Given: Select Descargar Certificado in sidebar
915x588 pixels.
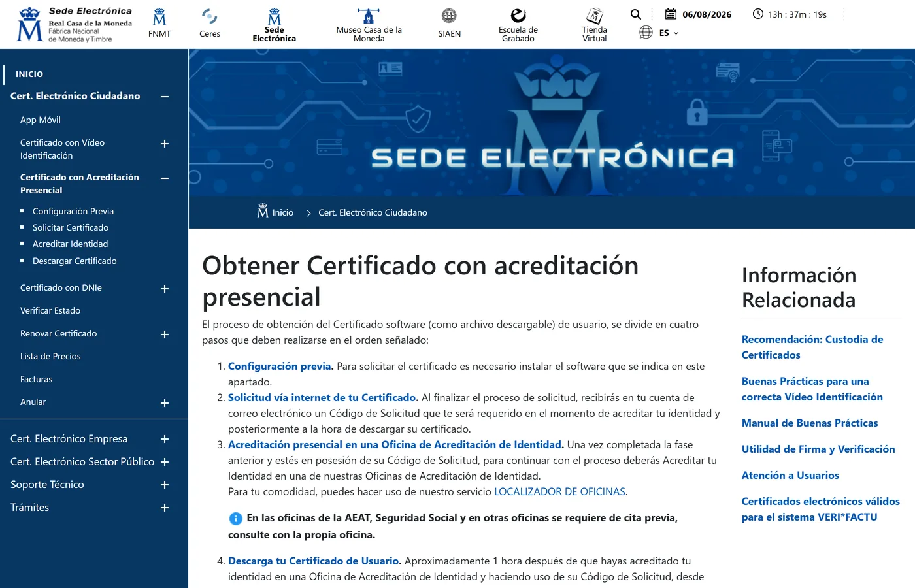Looking at the screenshot, I should coord(75,261).
